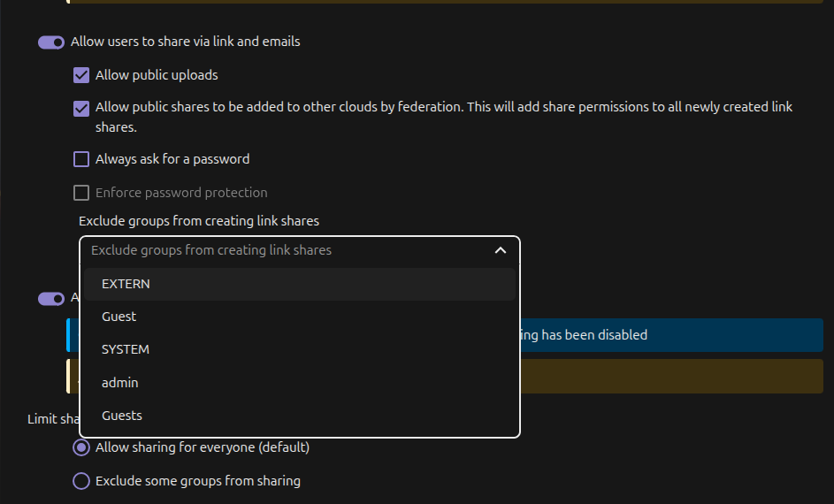834x504 pixels.
Task: Toggle off sharing via link and emails
Action: 51,42
